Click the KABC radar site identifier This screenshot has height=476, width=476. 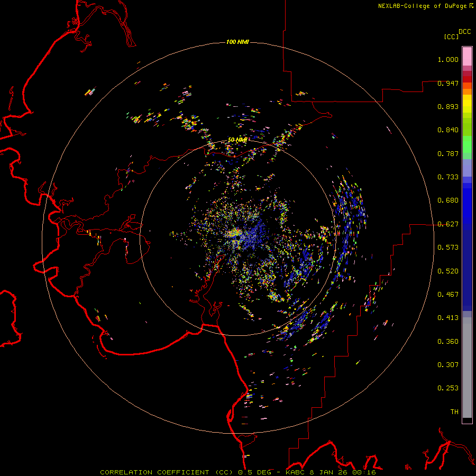pos(296,472)
